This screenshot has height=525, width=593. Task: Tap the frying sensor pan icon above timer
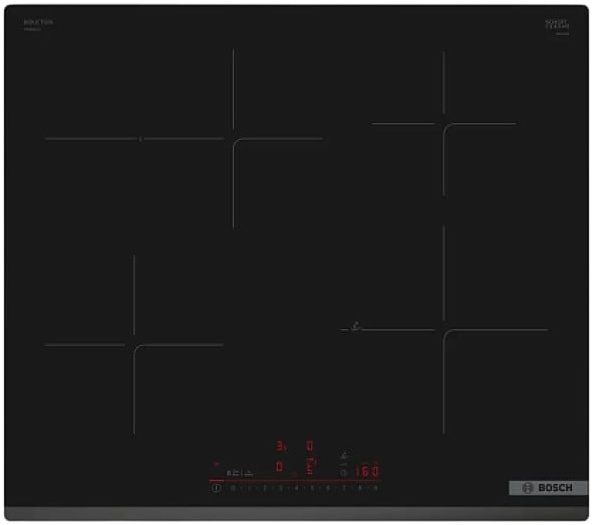(x=345, y=454)
